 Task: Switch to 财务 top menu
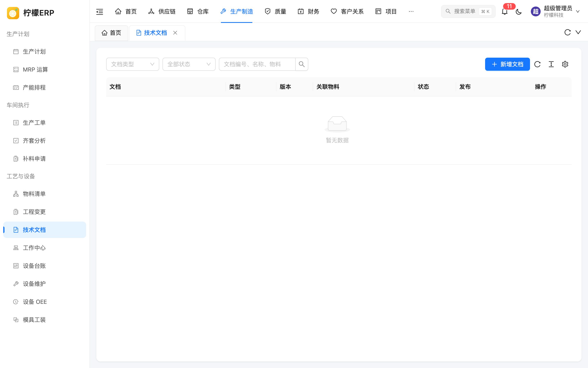click(308, 11)
